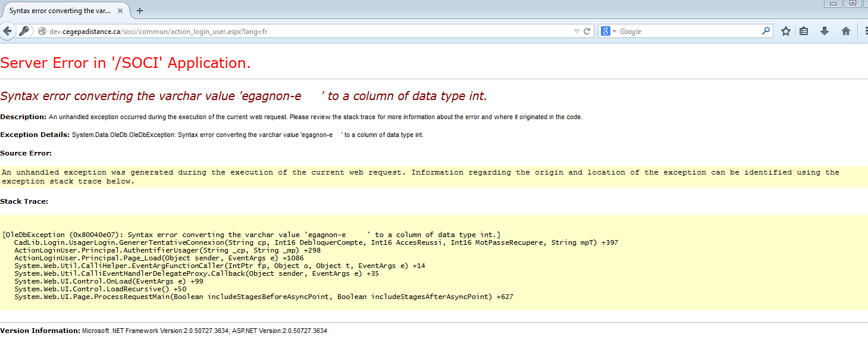
Task: Minimize the browser window
Action: [x=833, y=4]
